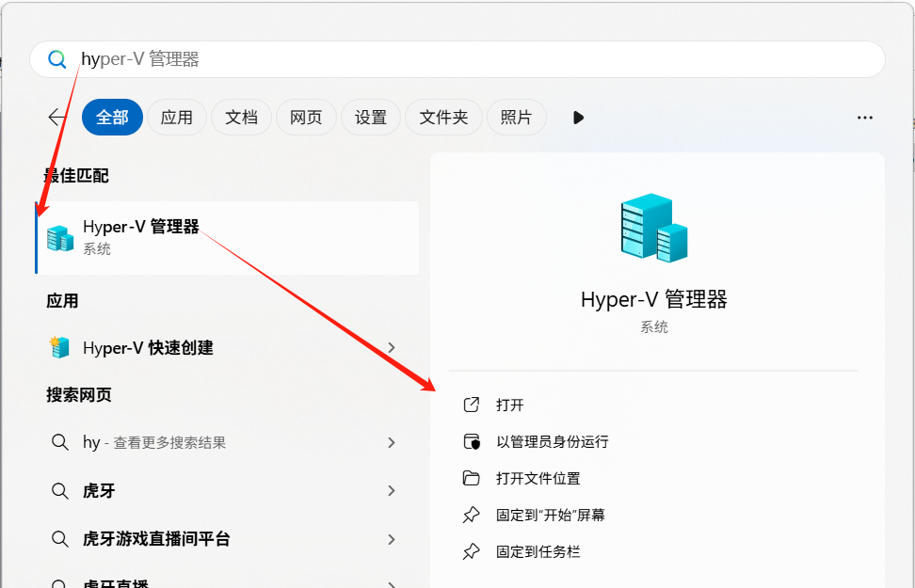
Task: Expand the hy web result chevron
Action: click(x=392, y=443)
